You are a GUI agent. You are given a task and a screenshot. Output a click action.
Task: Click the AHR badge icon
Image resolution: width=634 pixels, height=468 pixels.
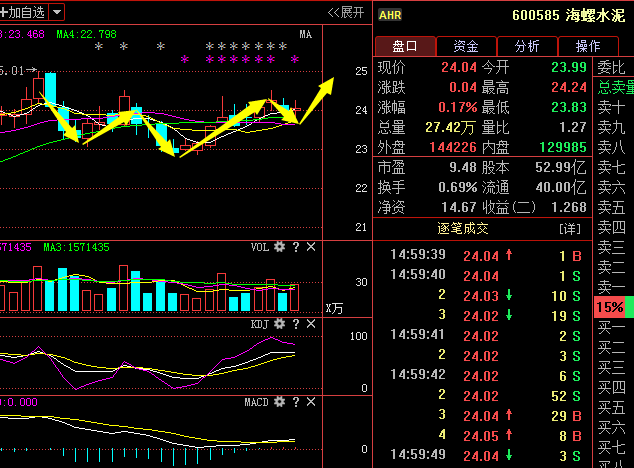click(x=391, y=14)
